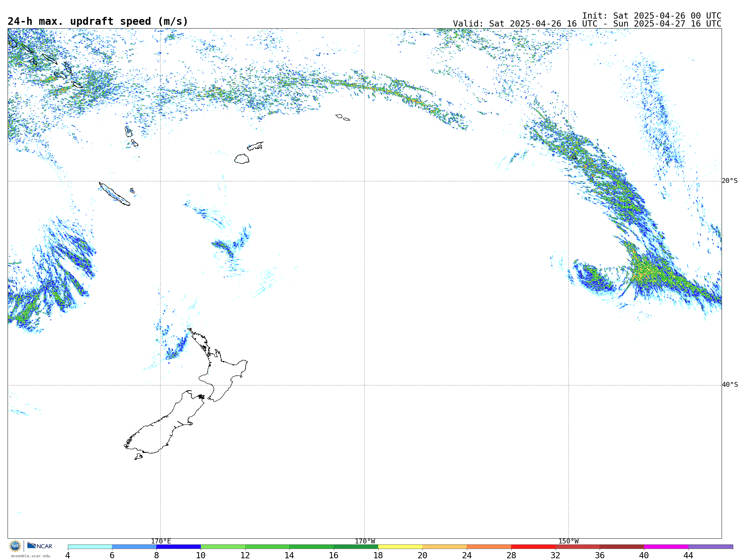Click the 'Init: Sat 2025-04-26 00 UTC' line

tap(652, 16)
